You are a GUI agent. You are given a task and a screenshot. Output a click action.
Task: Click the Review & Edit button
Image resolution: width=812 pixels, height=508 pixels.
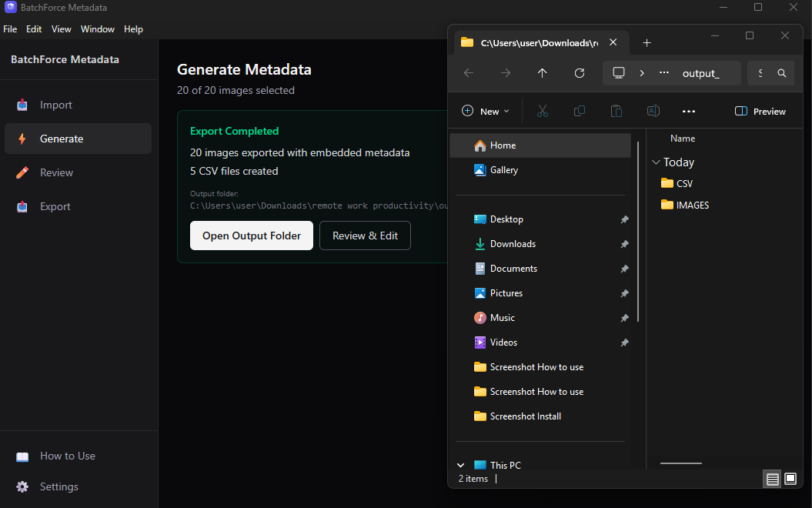pos(365,236)
